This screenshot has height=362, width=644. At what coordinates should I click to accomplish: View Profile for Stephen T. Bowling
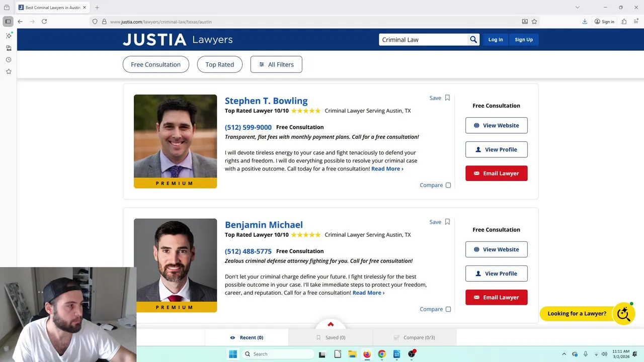[x=496, y=149]
